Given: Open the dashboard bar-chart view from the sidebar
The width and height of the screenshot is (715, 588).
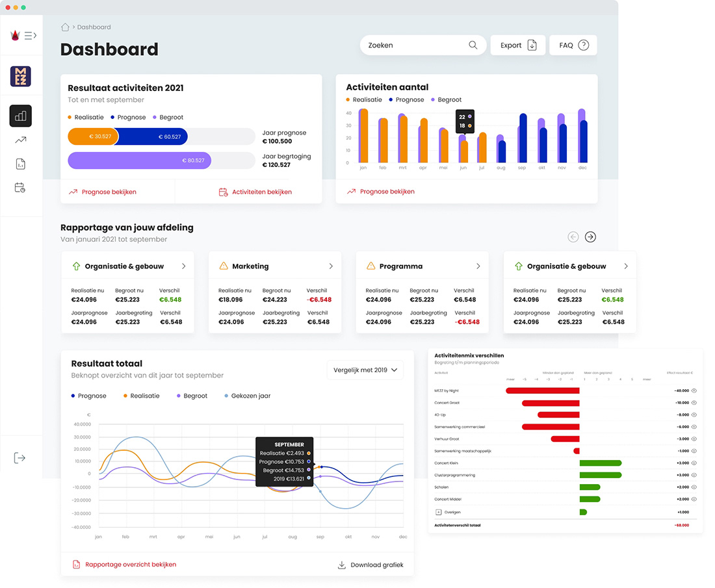Looking at the screenshot, I should click(x=20, y=115).
